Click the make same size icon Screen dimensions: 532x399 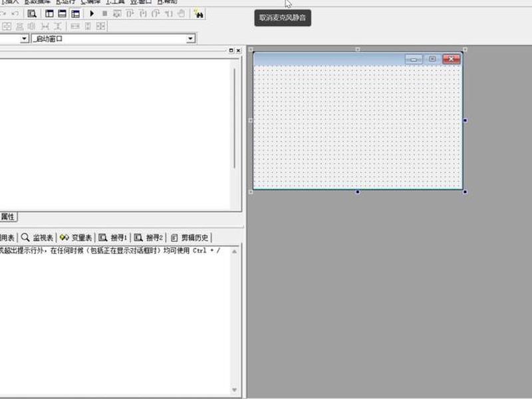pos(101,27)
